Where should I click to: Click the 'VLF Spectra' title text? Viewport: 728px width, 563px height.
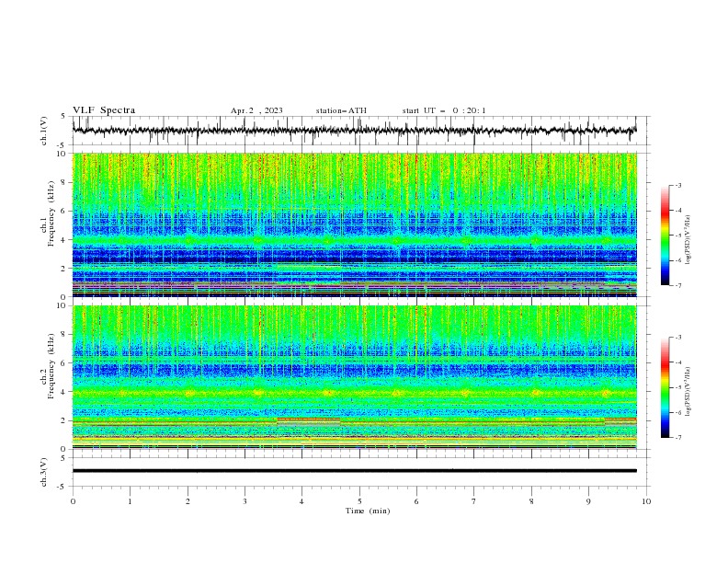click(x=104, y=110)
